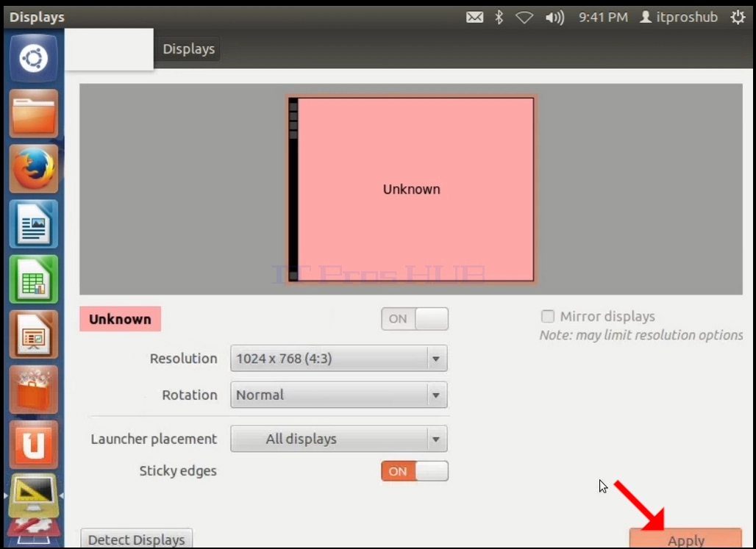Open the Launcher placement dropdown
756x549 pixels.
point(339,439)
